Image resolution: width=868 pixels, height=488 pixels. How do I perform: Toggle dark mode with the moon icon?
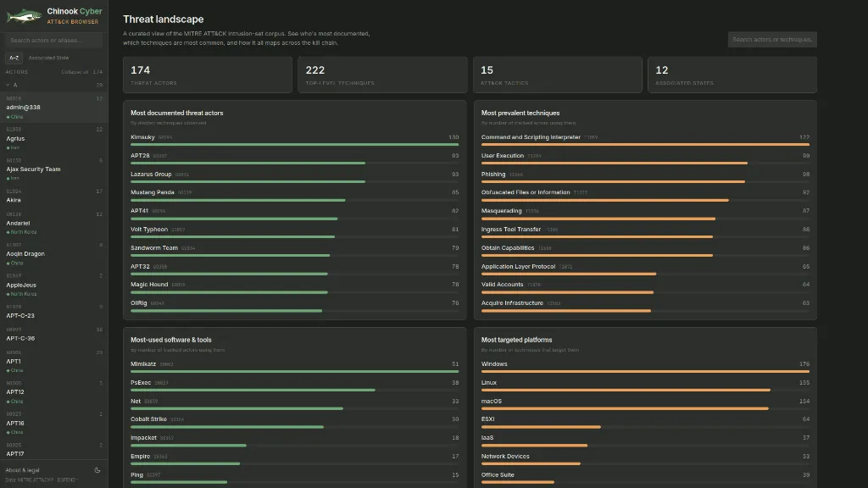97,470
